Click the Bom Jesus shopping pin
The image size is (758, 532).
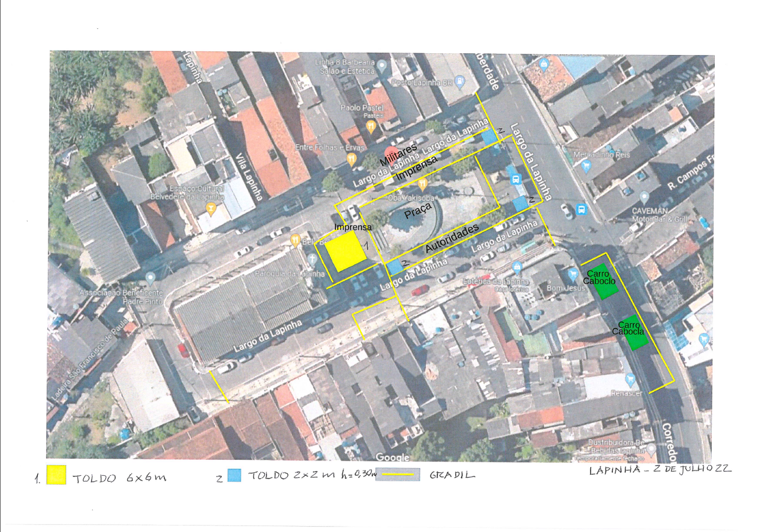pyautogui.click(x=572, y=274)
